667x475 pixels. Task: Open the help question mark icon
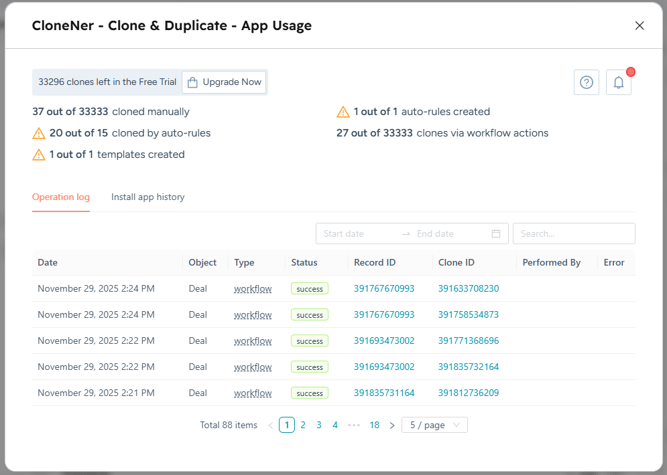[x=586, y=82]
